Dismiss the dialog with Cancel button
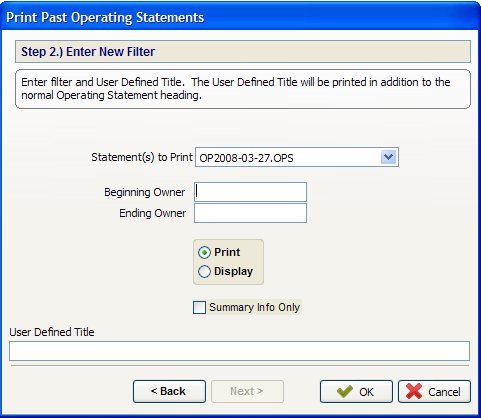The height and width of the screenshot is (418, 481). [x=434, y=391]
